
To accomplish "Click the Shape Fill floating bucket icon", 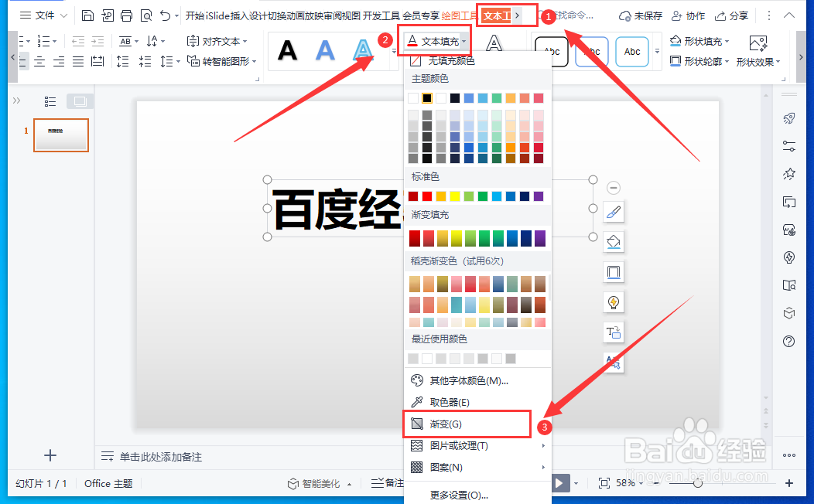I will tap(613, 242).
